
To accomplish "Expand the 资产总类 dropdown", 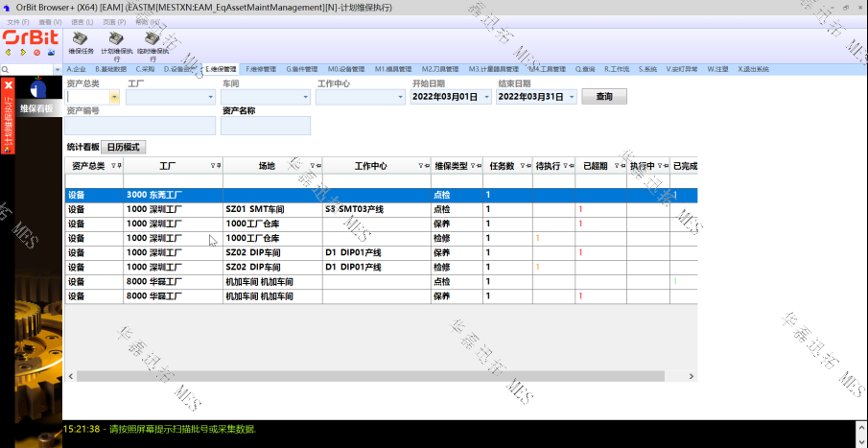I will pos(114,97).
